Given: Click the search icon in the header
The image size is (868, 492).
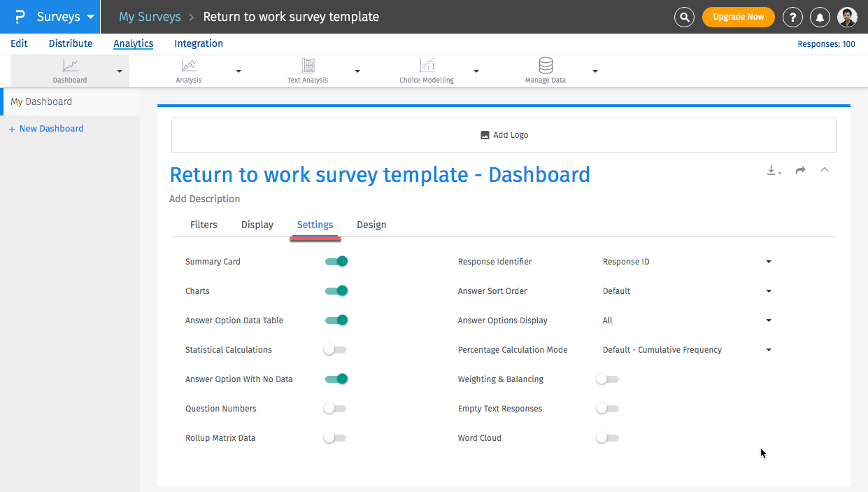Looking at the screenshot, I should (684, 17).
